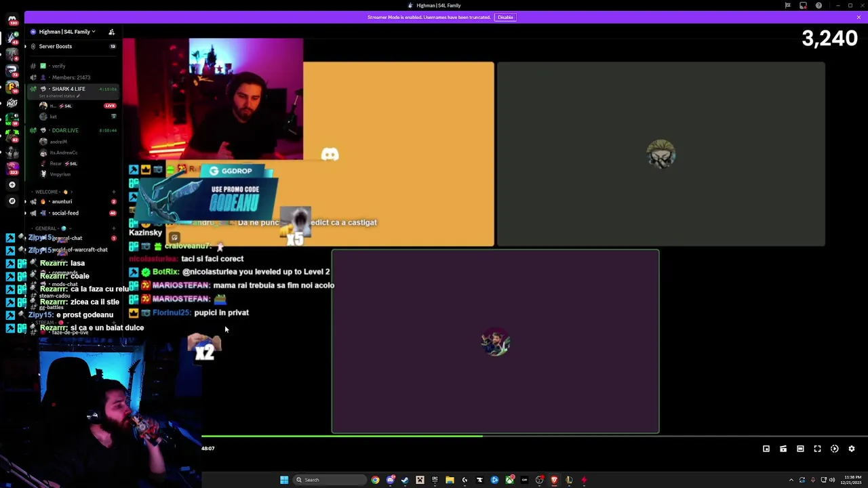868x488 pixels.
Task: Click invite people icon beside server name
Action: [111, 32]
